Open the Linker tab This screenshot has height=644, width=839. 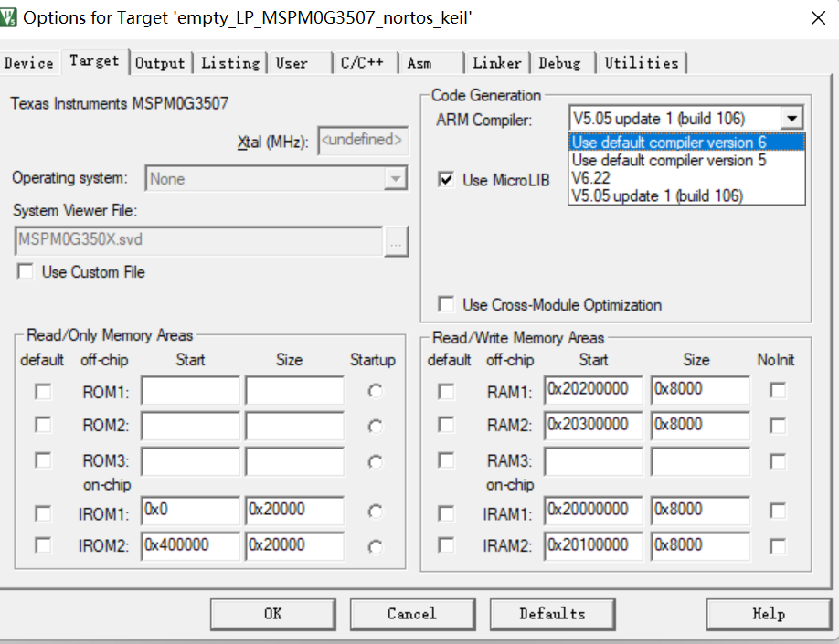point(497,63)
